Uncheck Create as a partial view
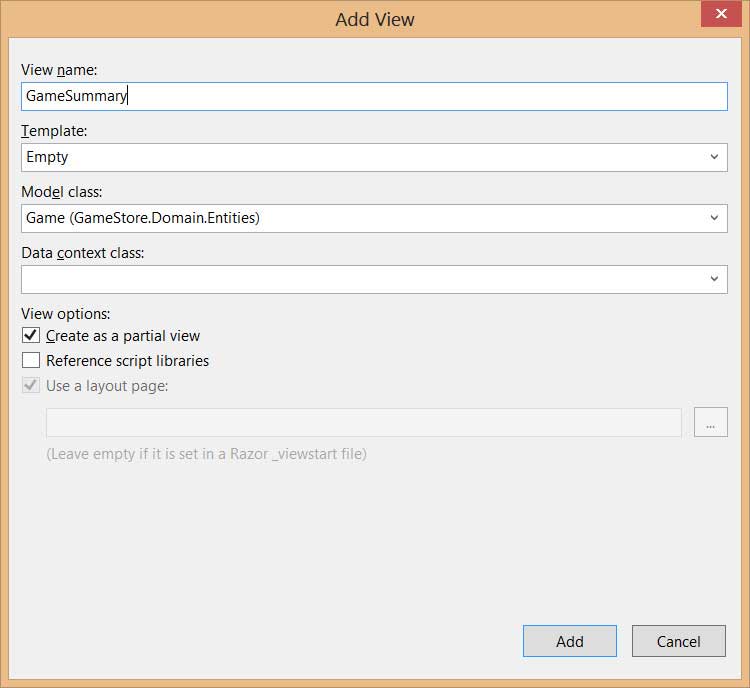The width and height of the screenshot is (750, 688). (31, 335)
